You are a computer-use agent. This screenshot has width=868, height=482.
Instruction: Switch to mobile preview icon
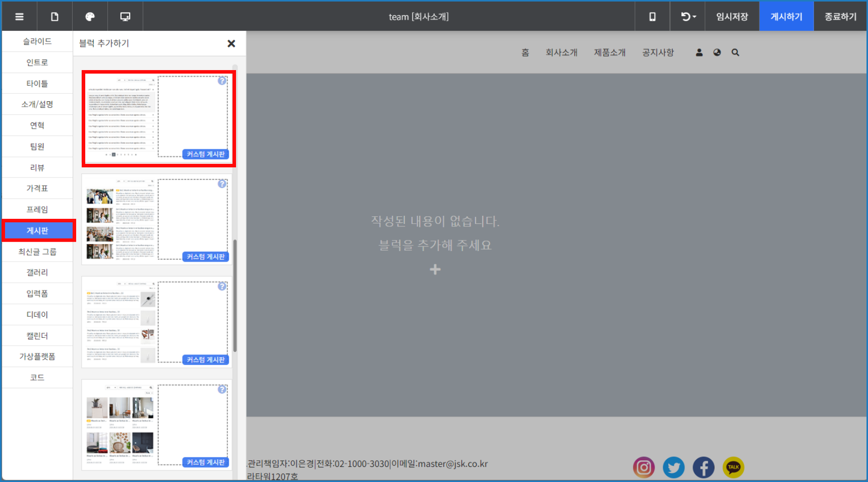[652, 17]
